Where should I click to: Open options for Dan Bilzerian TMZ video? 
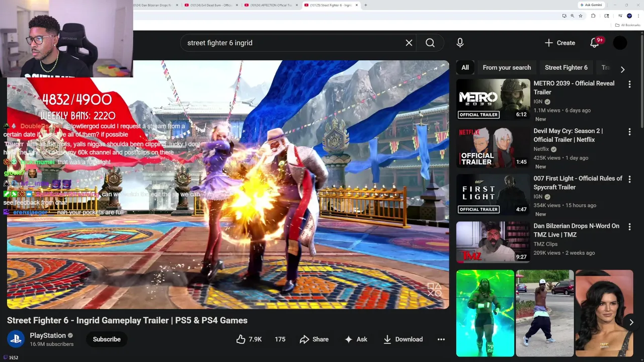tap(629, 227)
